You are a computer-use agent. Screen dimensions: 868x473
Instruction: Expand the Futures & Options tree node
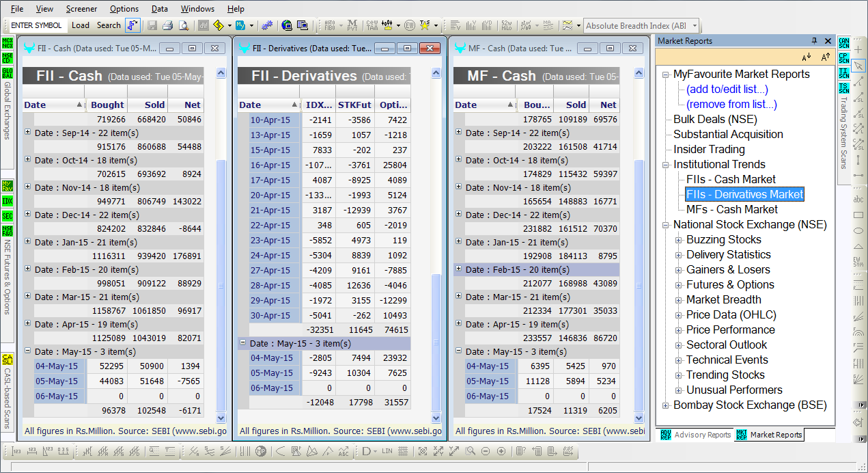coord(679,285)
